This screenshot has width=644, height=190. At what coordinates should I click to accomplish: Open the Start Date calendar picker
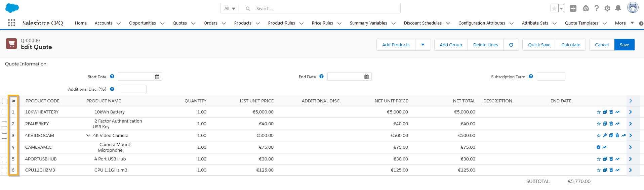point(157,77)
